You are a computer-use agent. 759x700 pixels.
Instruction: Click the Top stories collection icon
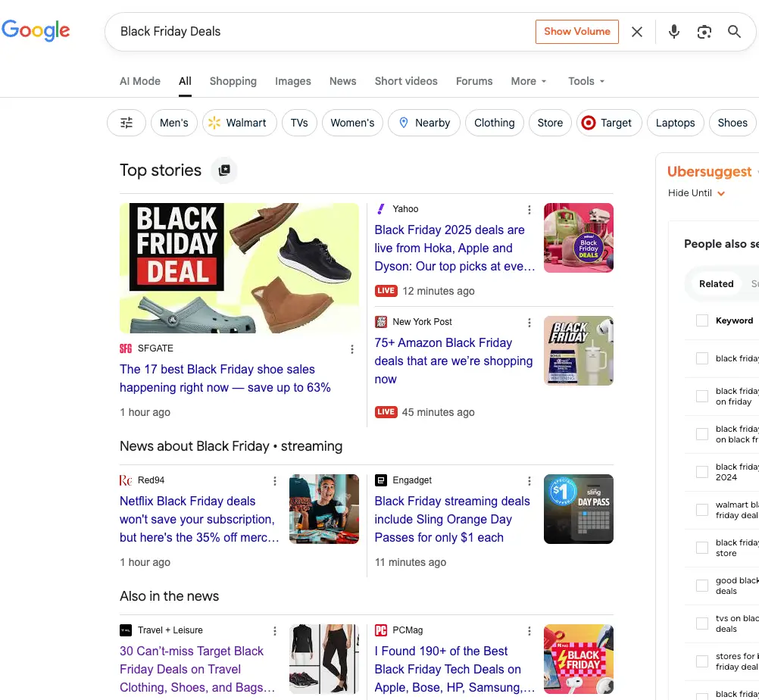click(x=224, y=170)
